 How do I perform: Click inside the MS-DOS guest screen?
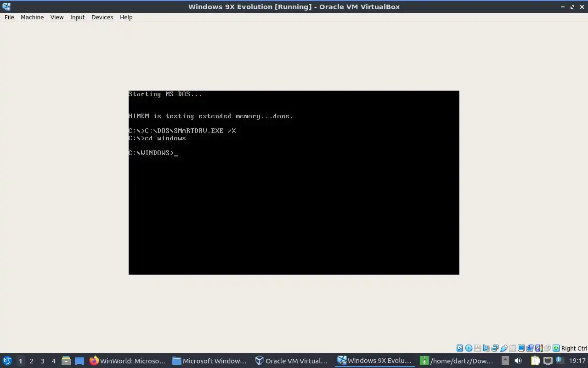(294, 183)
